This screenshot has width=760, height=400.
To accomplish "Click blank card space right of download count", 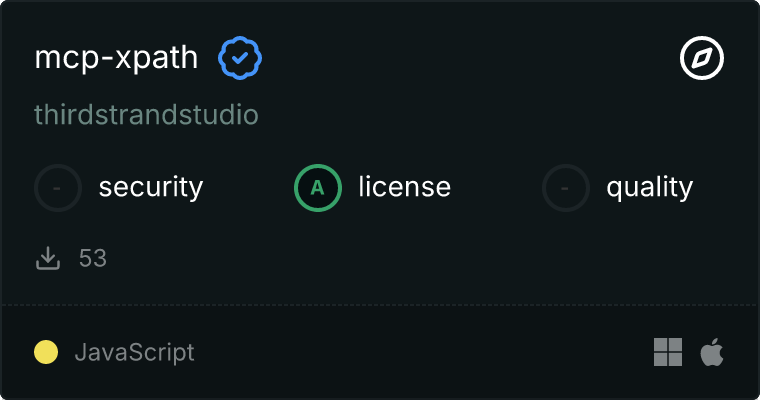I will [x=400, y=258].
